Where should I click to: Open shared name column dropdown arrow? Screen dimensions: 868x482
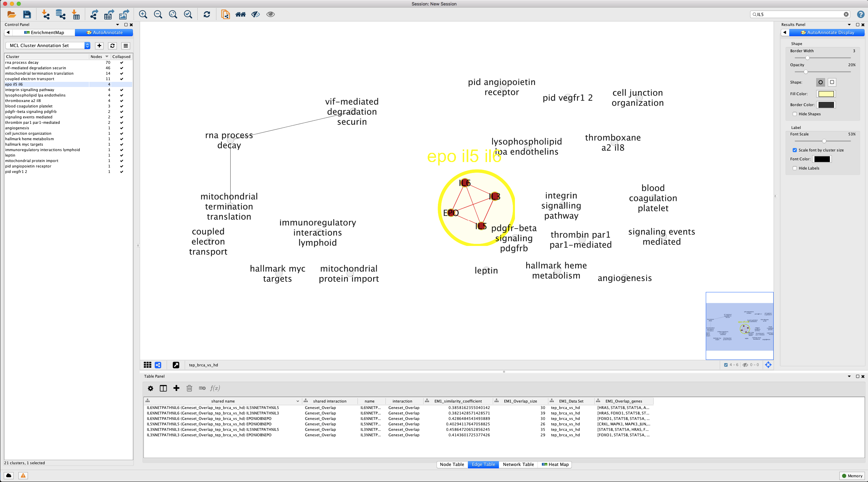click(298, 401)
